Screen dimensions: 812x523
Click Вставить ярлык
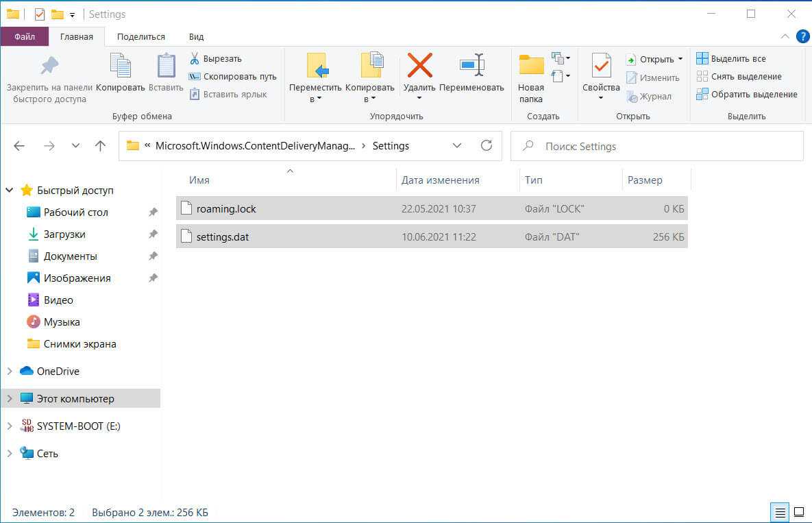click(x=228, y=94)
